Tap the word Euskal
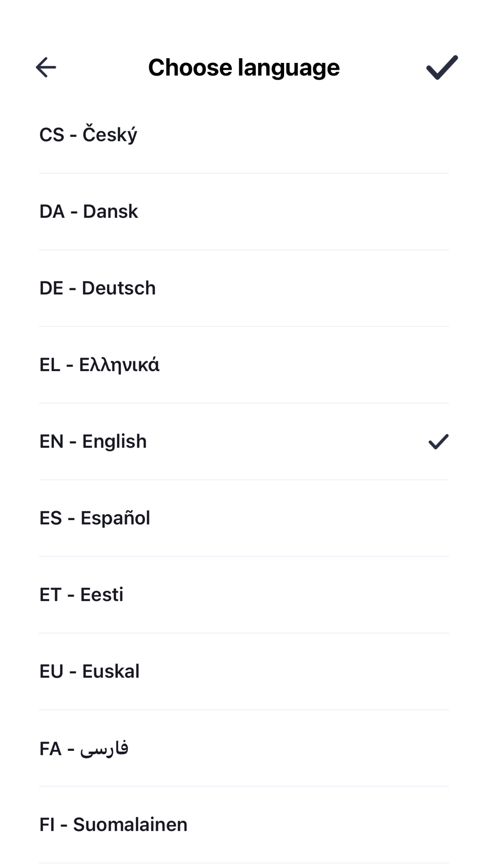The height and width of the screenshot is (868, 488). (111, 671)
